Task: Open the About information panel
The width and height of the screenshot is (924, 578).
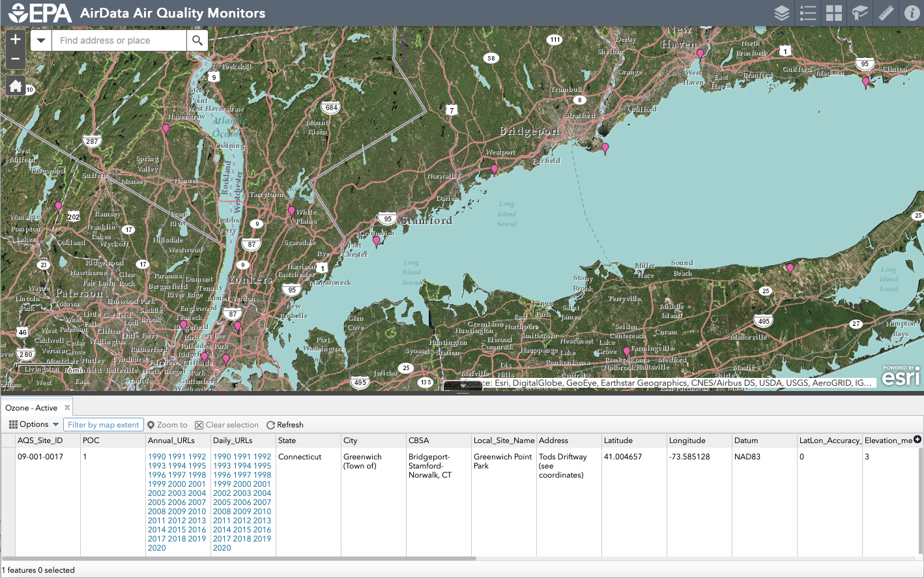Action: click(x=912, y=13)
